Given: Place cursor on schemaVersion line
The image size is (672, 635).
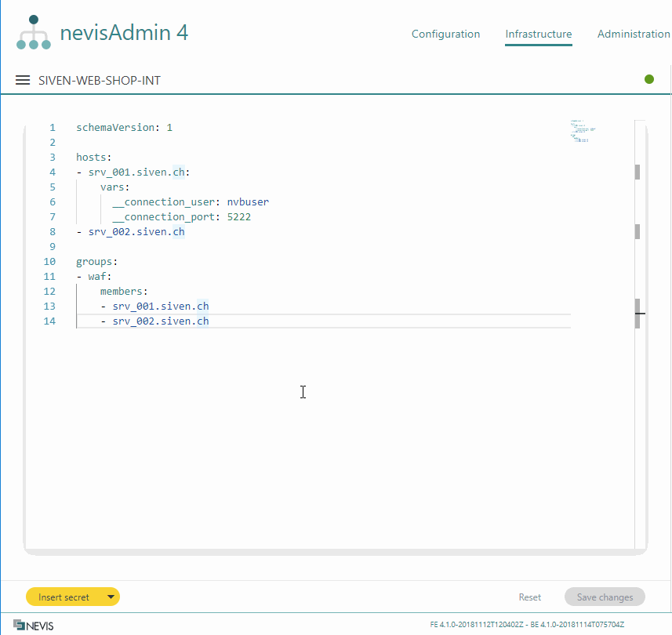Looking at the screenshot, I should pyautogui.click(x=124, y=127).
